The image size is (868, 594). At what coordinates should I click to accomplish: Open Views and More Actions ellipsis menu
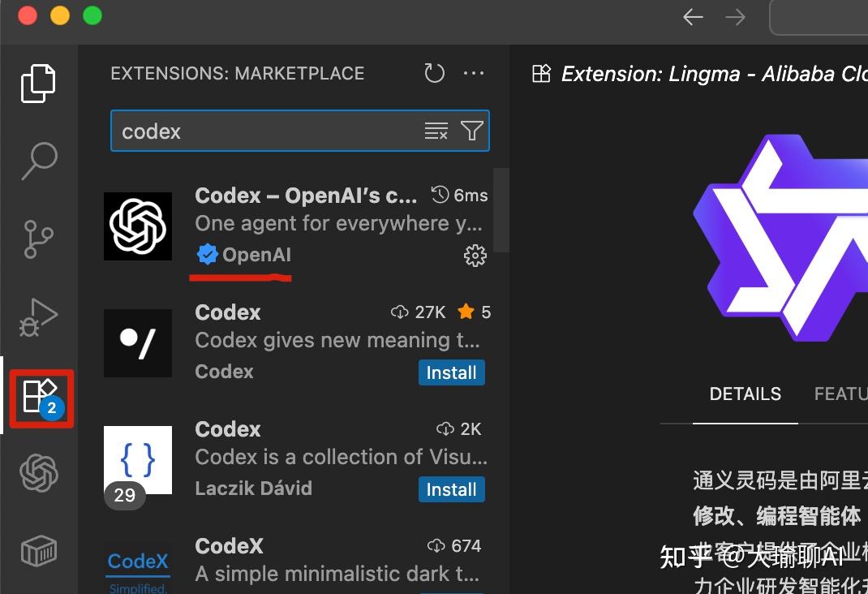tap(473, 73)
